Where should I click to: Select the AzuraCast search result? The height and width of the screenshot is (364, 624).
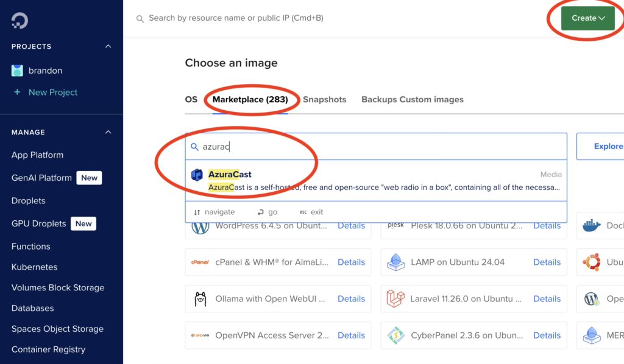click(375, 180)
